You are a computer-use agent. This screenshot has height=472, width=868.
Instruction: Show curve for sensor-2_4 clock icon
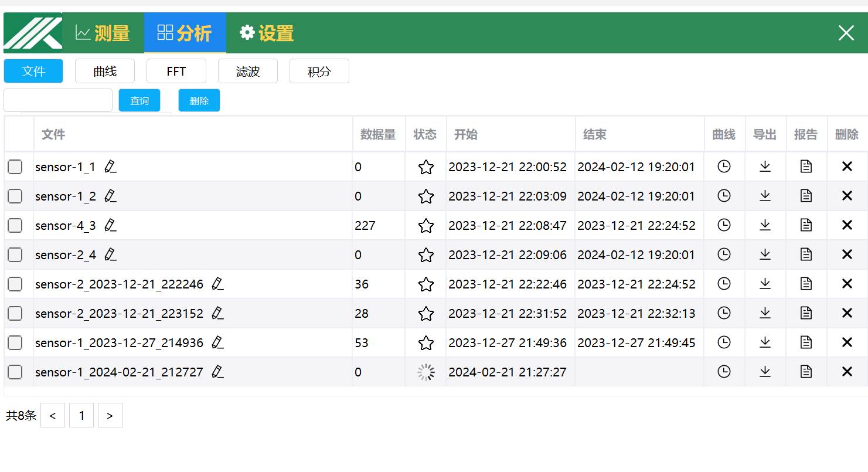coord(724,254)
